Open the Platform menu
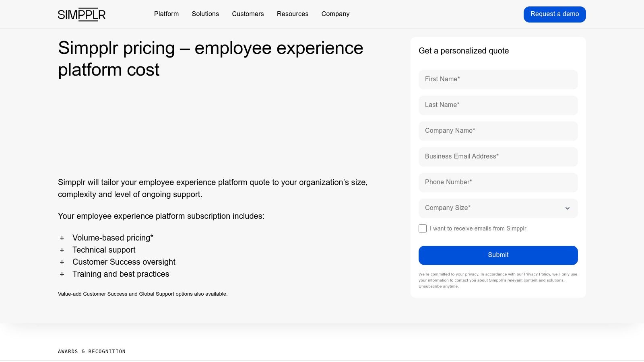 point(166,14)
